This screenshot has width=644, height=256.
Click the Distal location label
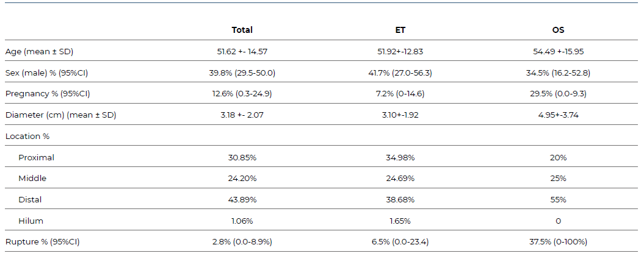pyautogui.click(x=30, y=199)
